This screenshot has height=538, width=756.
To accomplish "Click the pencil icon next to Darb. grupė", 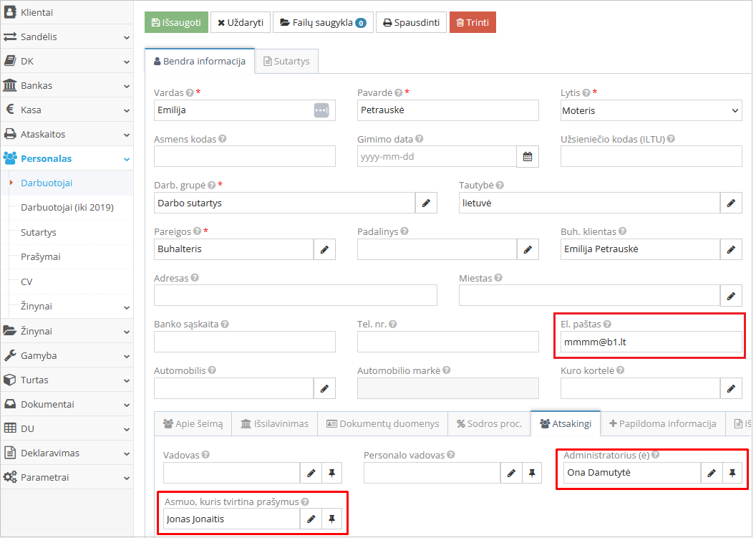I will pos(426,203).
